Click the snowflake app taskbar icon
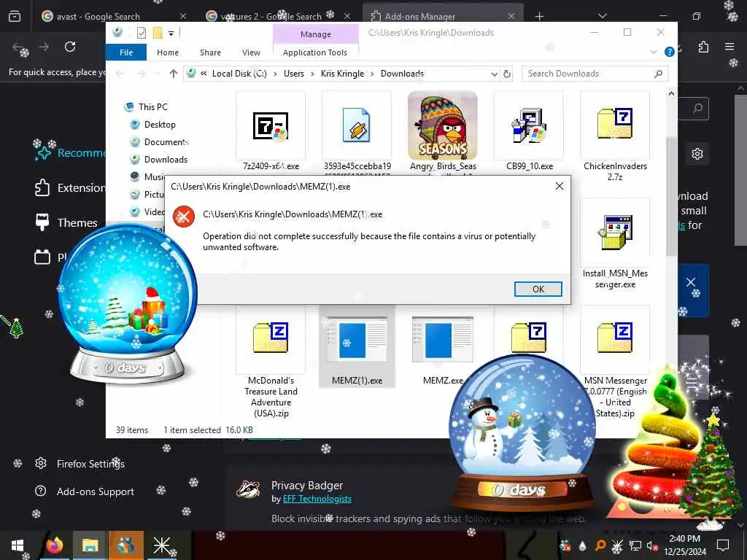This screenshot has height=560, width=747. (x=161, y=545)
